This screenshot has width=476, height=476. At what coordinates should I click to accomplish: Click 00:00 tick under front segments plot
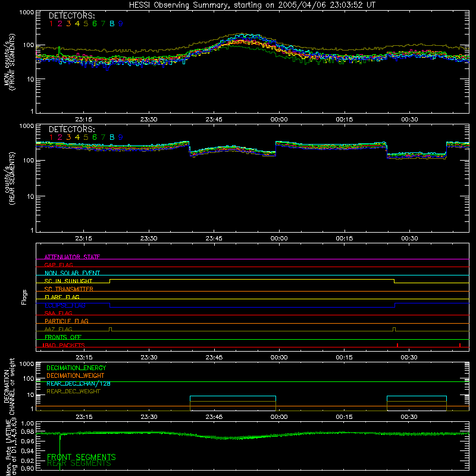point(279,120)
